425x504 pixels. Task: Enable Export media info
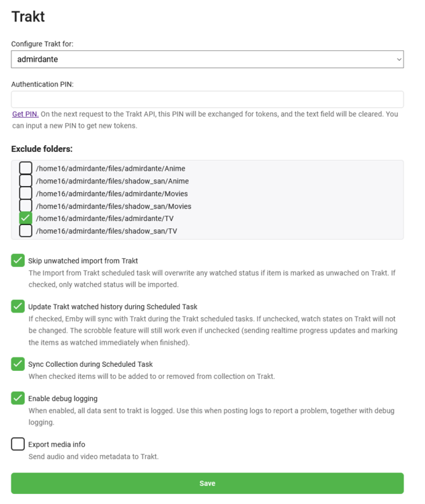[18, 444]
